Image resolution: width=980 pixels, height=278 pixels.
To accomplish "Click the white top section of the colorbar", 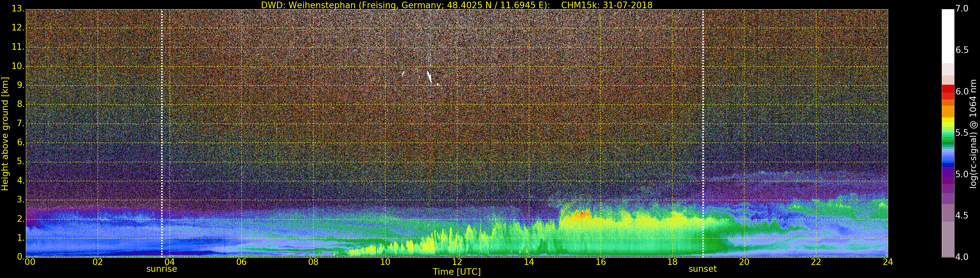I will (948, 36).
